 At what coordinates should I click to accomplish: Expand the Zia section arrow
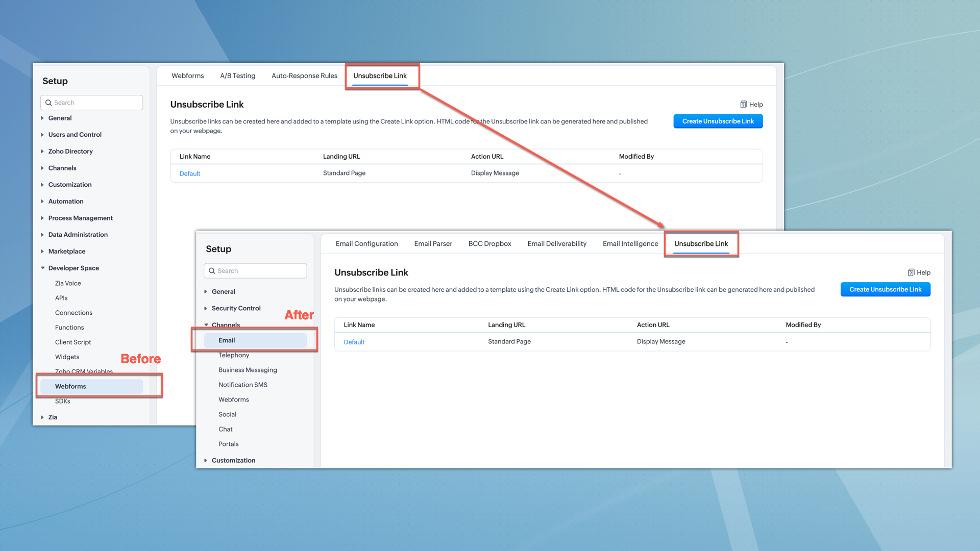point(42,417)
